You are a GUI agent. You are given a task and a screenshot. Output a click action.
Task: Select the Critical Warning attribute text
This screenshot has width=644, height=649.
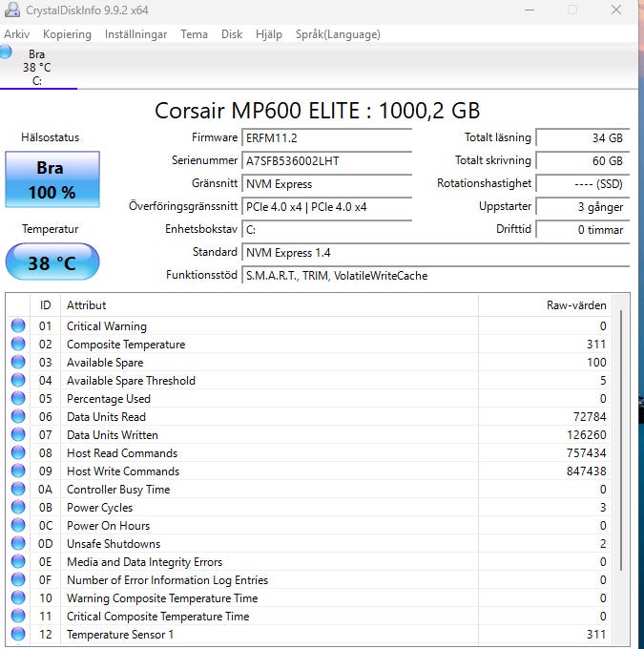click(107, 326)
